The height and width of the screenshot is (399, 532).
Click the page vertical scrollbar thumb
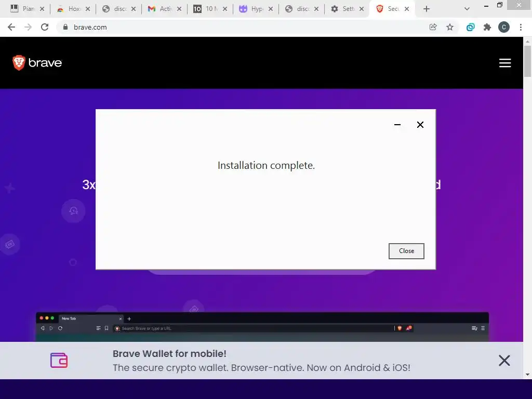coord(527,61)
